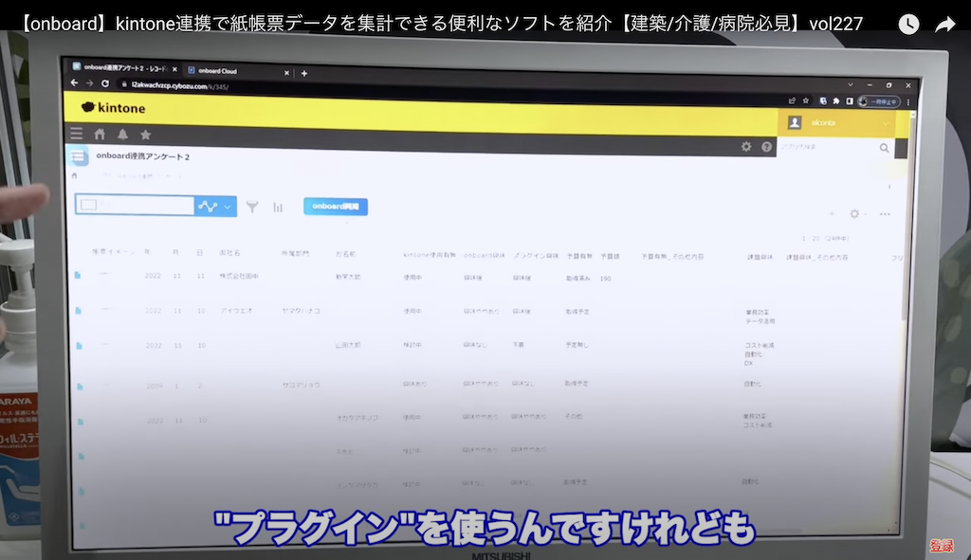Click the onboard連携アンケート2 app title link
Viewport: 971px width, 560px height.
point(142,156)
